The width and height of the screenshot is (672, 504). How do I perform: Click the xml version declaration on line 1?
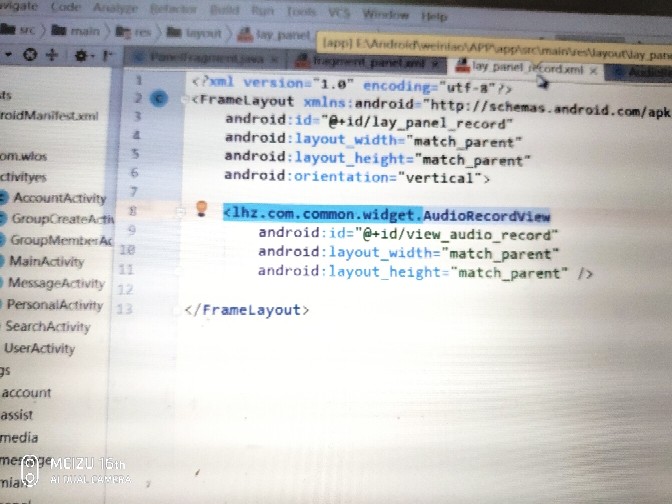tap(352, 84)
